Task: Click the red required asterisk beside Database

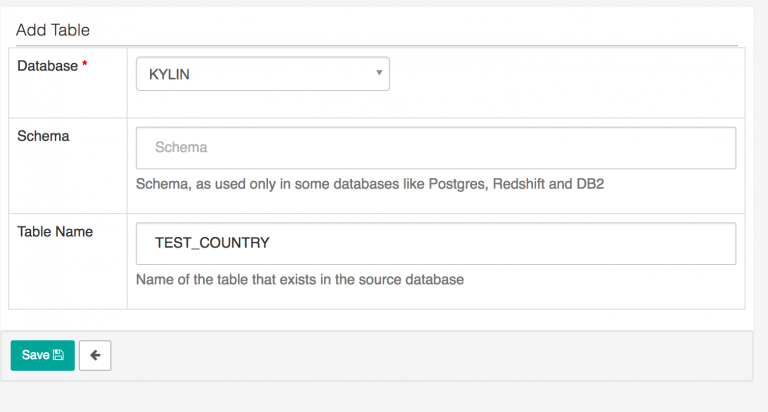Action: pyautogui.click(x=84, y=66)
